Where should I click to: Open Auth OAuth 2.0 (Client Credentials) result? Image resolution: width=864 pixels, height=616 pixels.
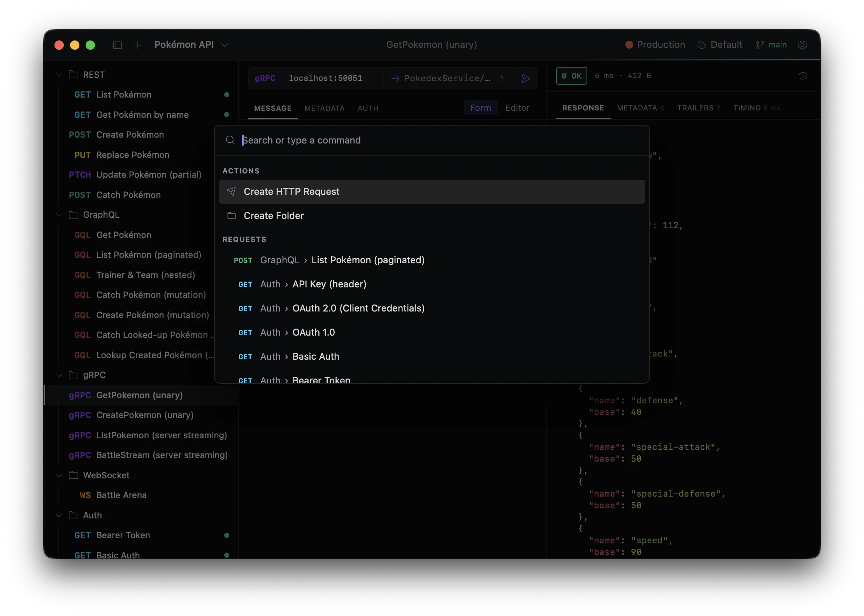pos(432,308)
